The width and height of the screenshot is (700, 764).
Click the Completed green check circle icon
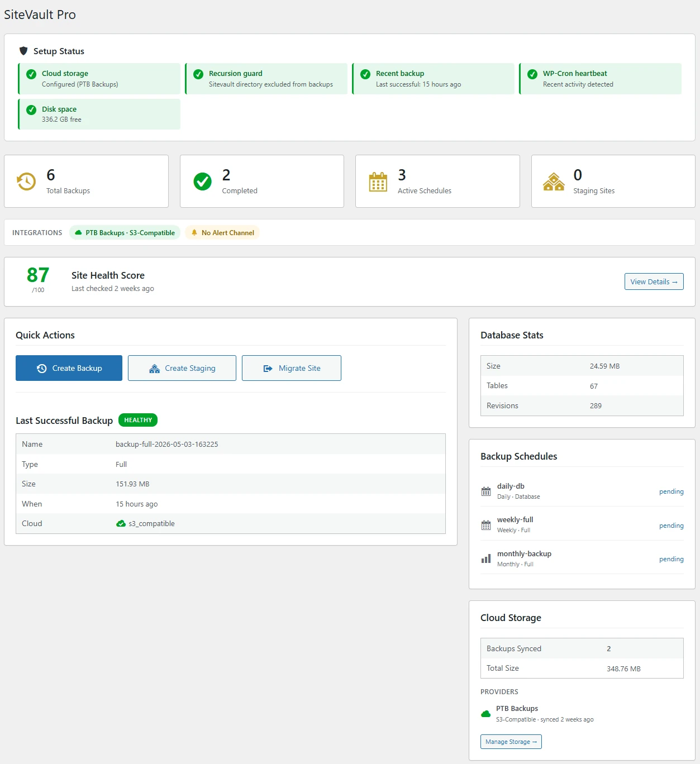202,182
